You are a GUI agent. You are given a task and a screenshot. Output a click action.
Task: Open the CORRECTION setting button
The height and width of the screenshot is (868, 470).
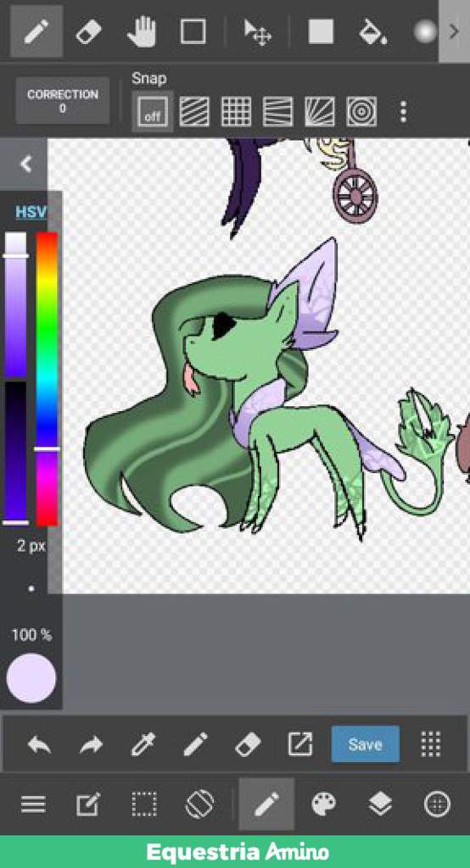(63, 101)
